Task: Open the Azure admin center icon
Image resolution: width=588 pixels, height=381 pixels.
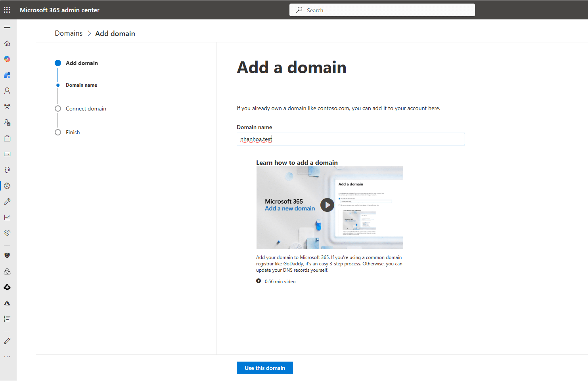Action: (x=7, y=303)
